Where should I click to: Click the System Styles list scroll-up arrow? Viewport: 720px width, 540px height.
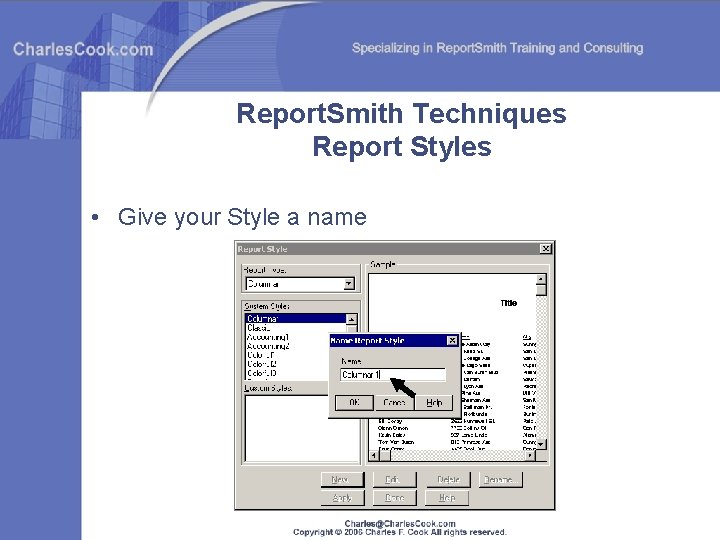351,319
